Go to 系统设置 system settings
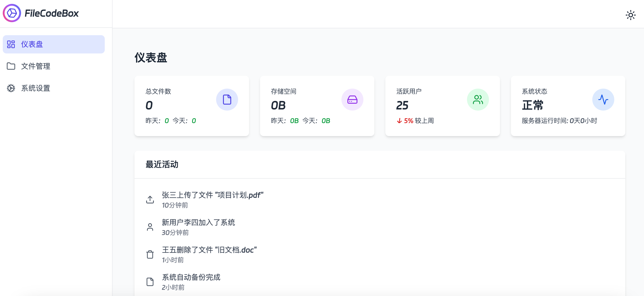Screen dimensions: 644x296 click(35, 88)
